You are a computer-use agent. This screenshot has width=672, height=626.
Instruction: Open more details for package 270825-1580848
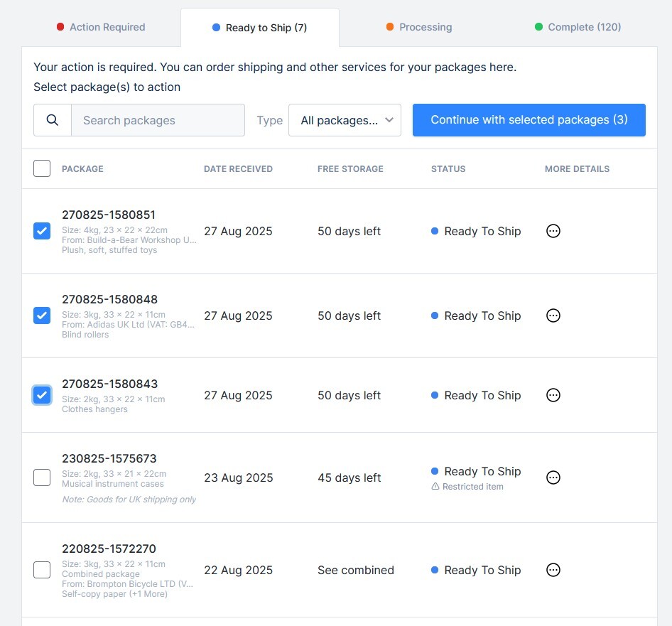pyautogui.click(x=553, y=315)
